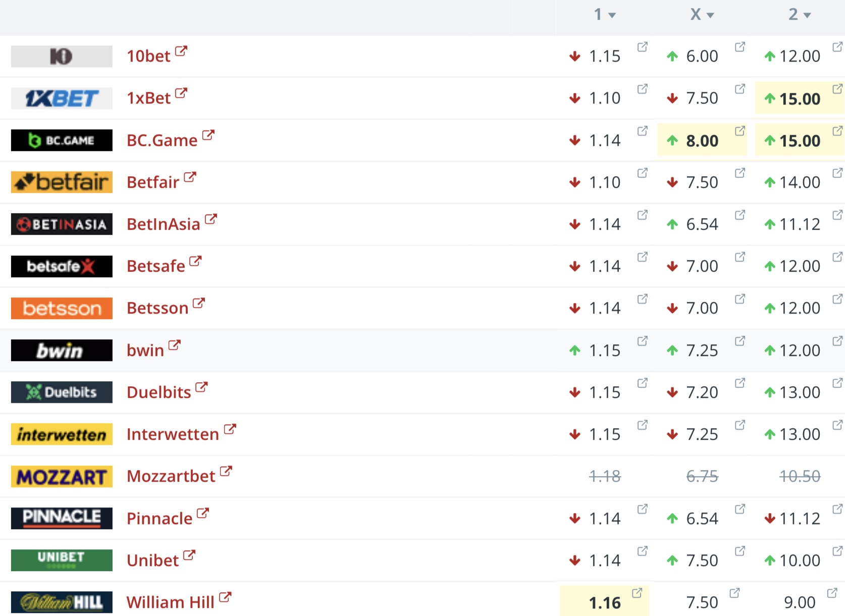Viewport: 845px width, 616px height.
Task: Open the Betsson bookmaker link
Action: [157, 308]
